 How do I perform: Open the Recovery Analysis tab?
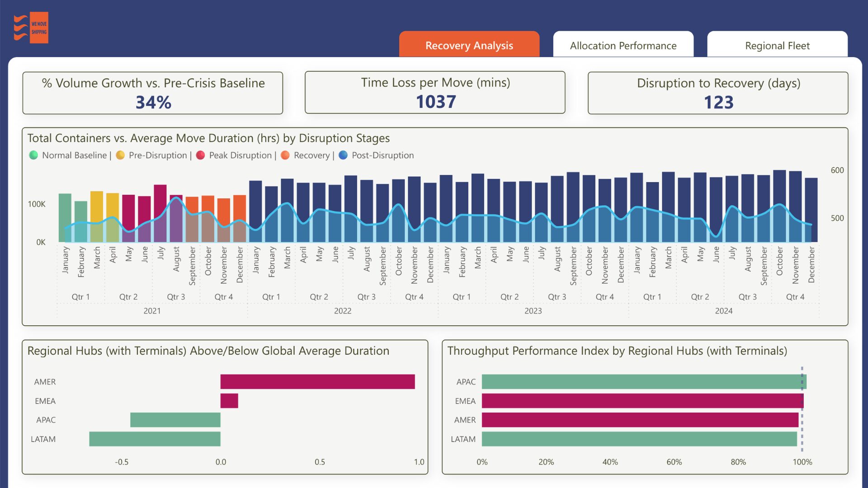pos(469,45)
